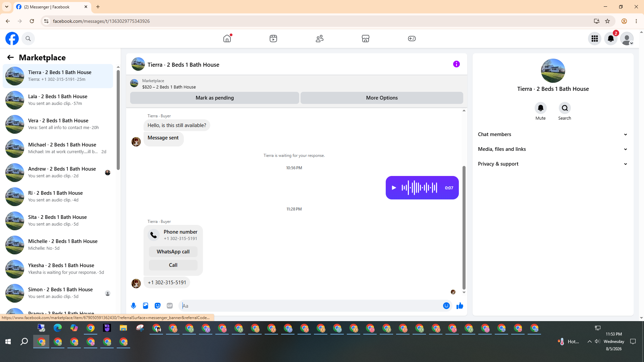
Task: Open the Ri conversation in the list
Action: 58,197
